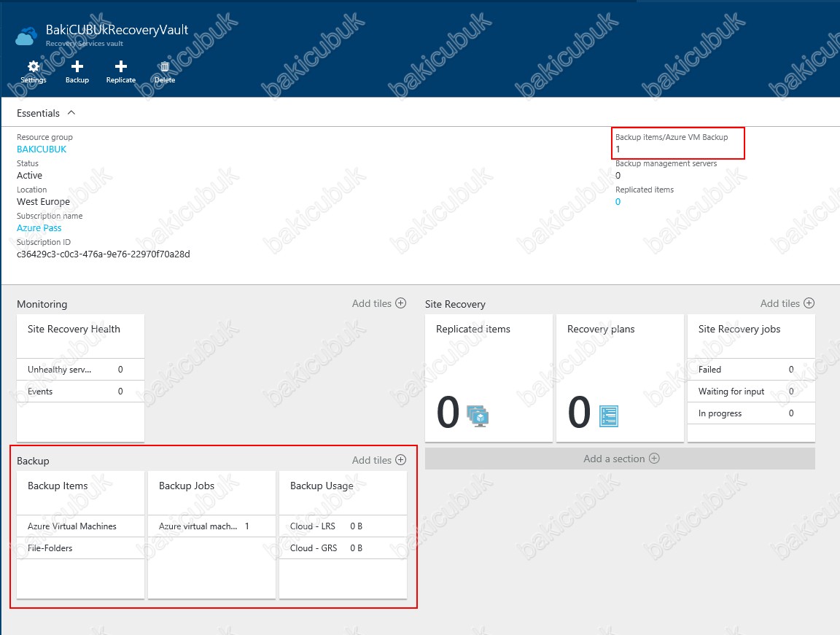Select the Unhealthy servers row
The height and width of the screenshot is (635, 840).
[80, 370]
